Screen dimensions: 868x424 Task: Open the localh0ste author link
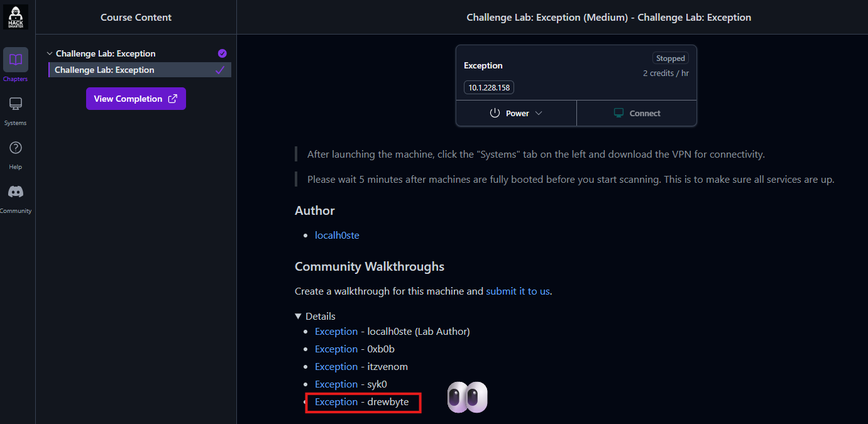pos(337,236)
